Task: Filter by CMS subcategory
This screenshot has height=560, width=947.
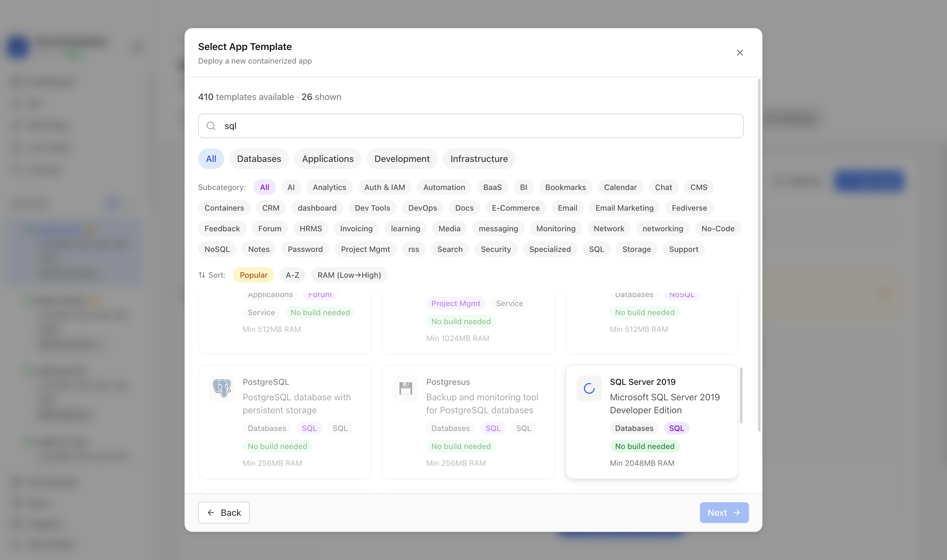Action: [698, 187]
